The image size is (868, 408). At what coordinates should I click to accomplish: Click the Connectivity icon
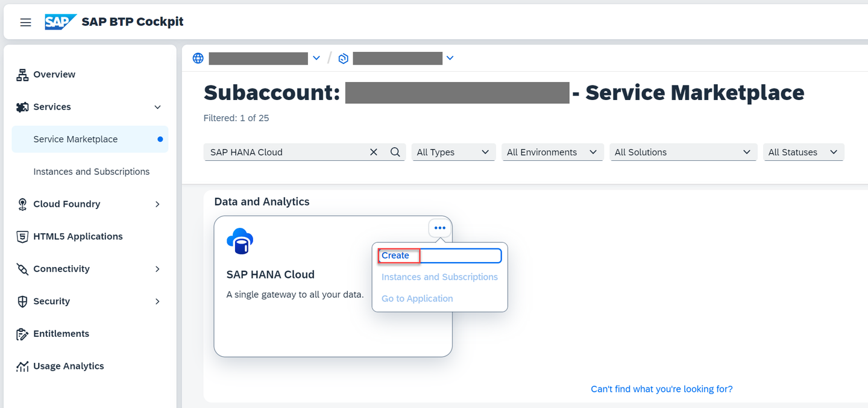click(22, 269)
